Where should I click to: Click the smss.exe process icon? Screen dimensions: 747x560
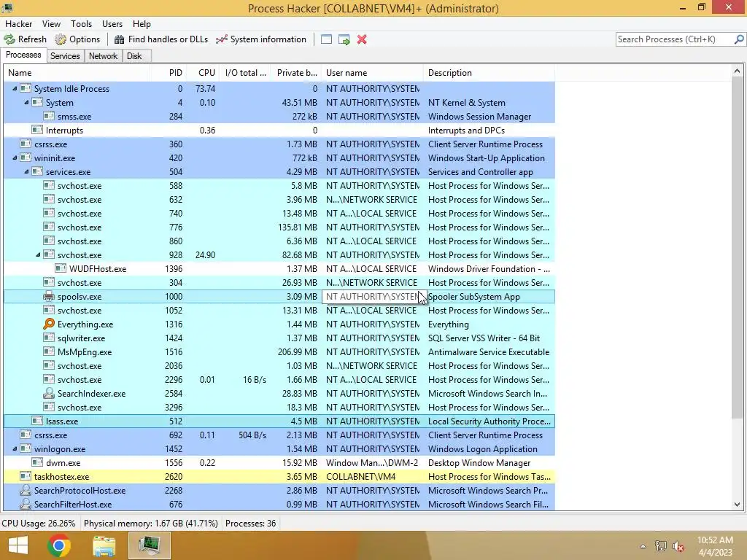click(49, 116)
